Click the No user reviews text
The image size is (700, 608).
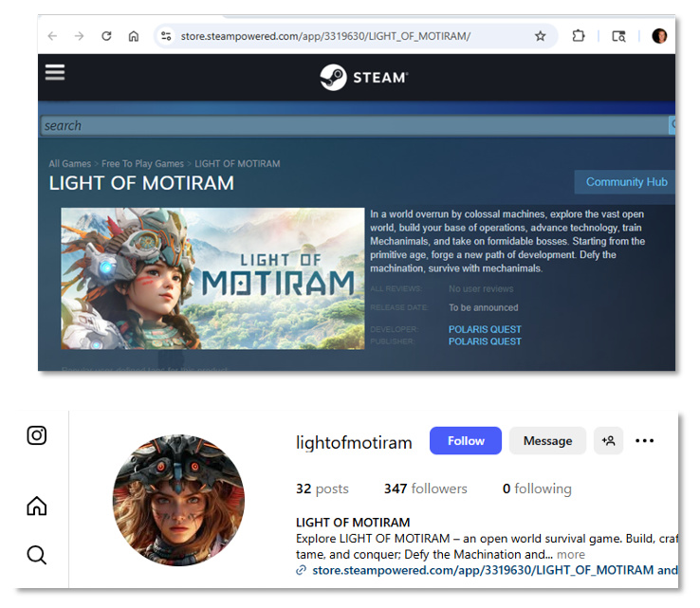[481, 288]
